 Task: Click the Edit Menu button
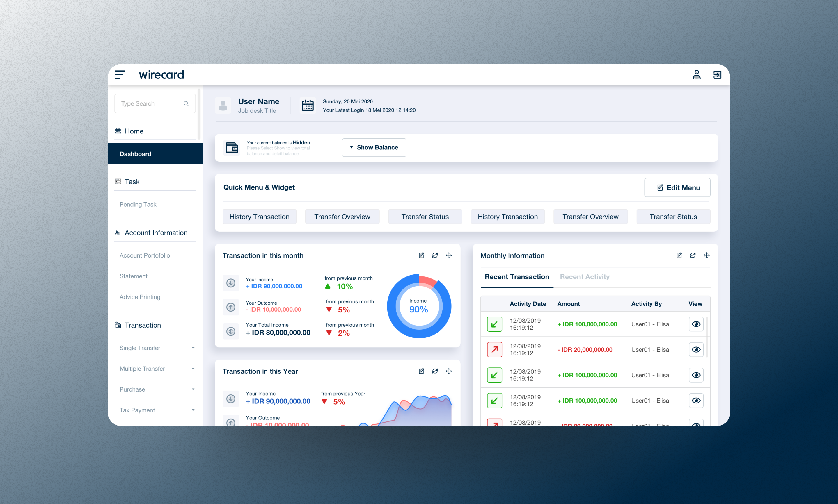click(677, 187)
